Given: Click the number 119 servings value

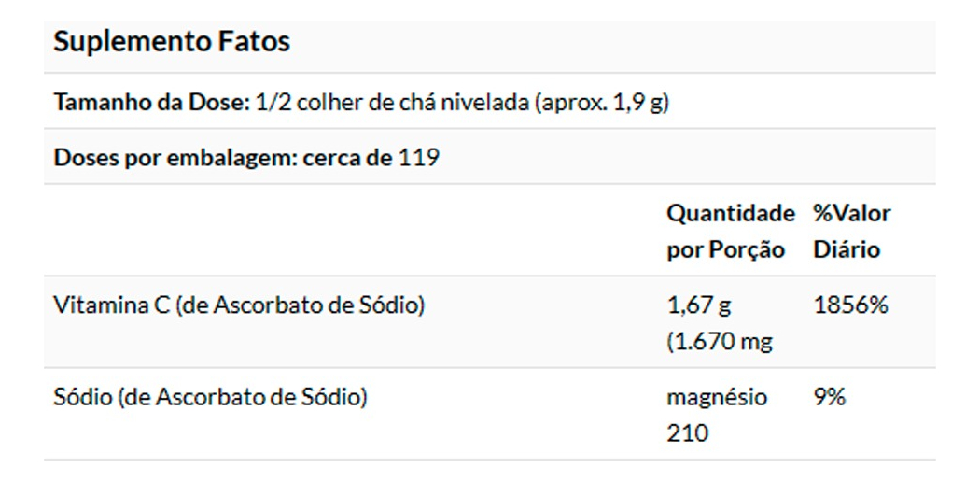Looking at the screenshot, I should 419,157.
